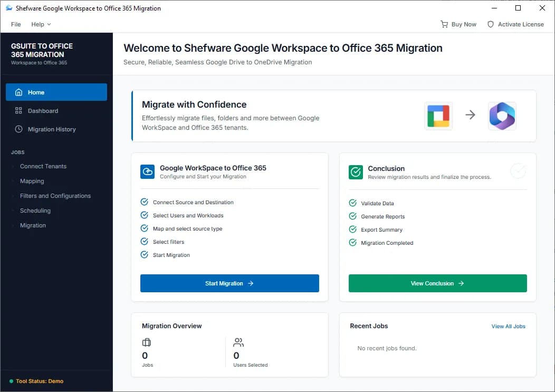Click the blue cloud upload icon
Image resolution: width=555 pixels, height=392 pixels.
click(147, 172)
